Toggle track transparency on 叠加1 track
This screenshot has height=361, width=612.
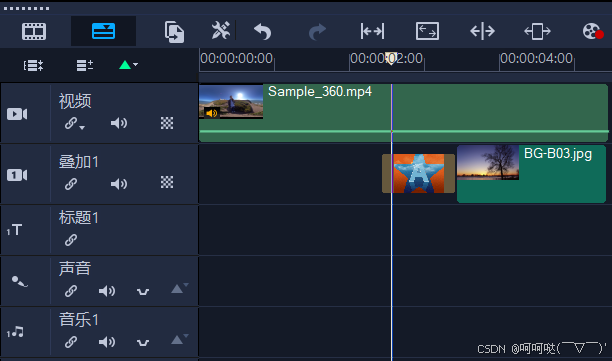[x=167, y=182]
